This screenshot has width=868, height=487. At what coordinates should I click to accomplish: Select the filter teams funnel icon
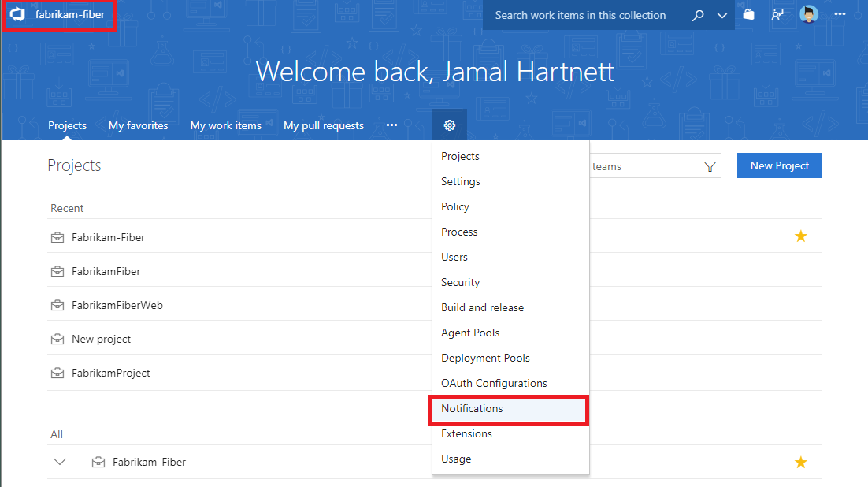click(708, 165)
